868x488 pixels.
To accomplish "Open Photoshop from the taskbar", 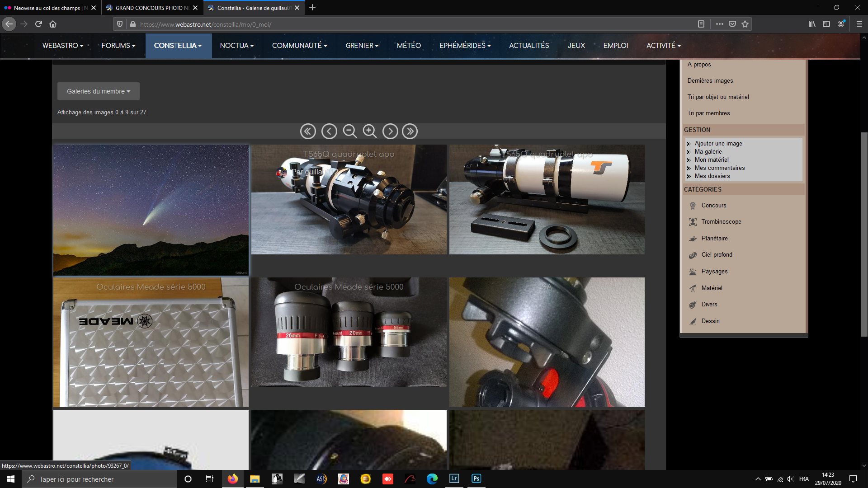I will pyautogui.click(x=476, y=479).
